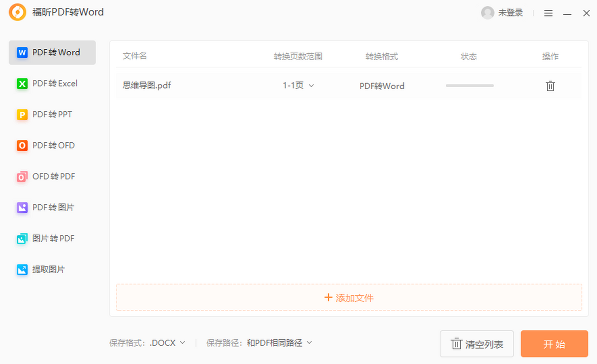The width and height of the screenshot is (597, 364).
Task: Open the 保存路径 save path dropdown
Action: click(x=280, y=343)
